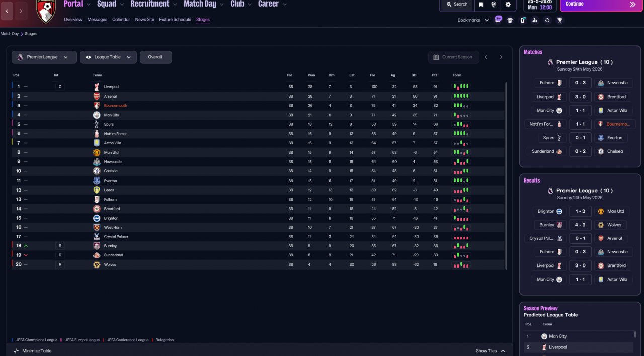644x356 pixels.
Task: Open the Bournemouth club crest
Action: 46,11
